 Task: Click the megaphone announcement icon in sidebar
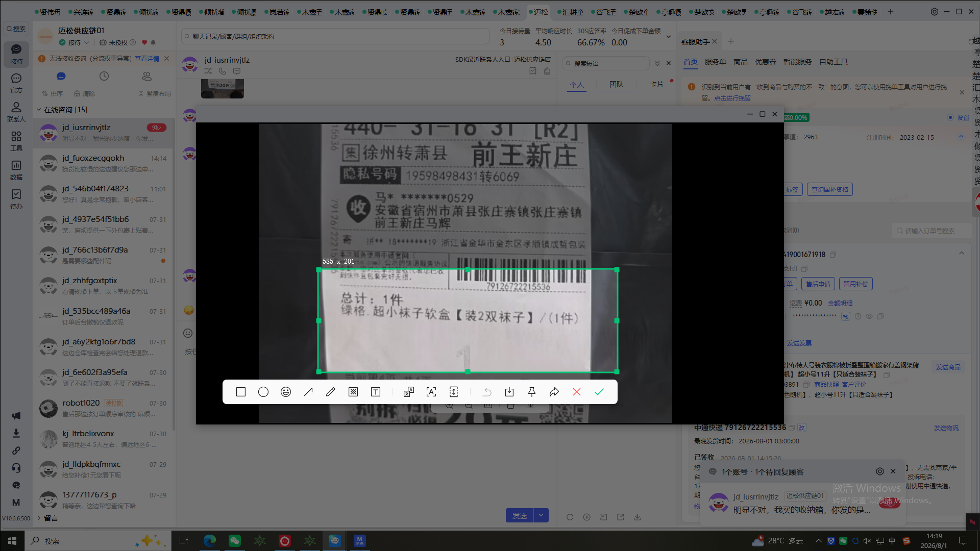point(16,416)
